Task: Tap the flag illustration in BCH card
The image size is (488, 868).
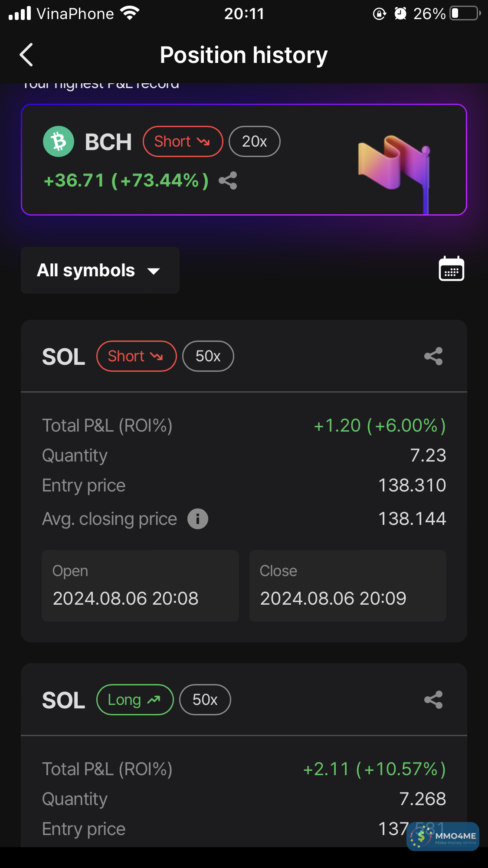Action: coord(394,167)
